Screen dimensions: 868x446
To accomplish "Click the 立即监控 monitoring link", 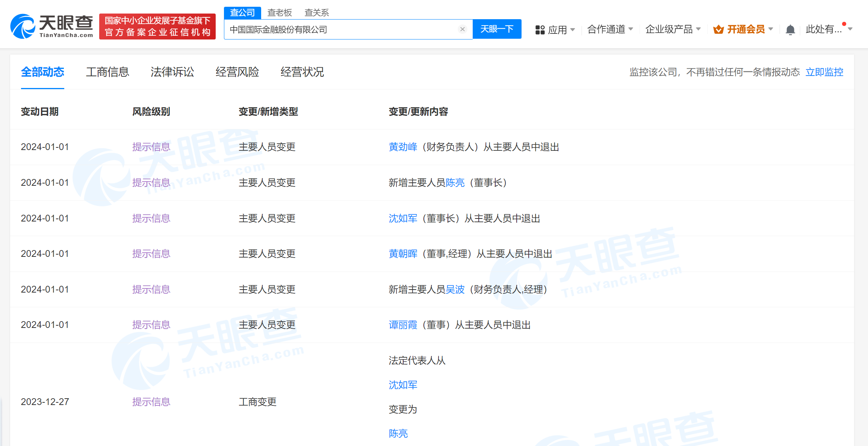I will (824, 72).
